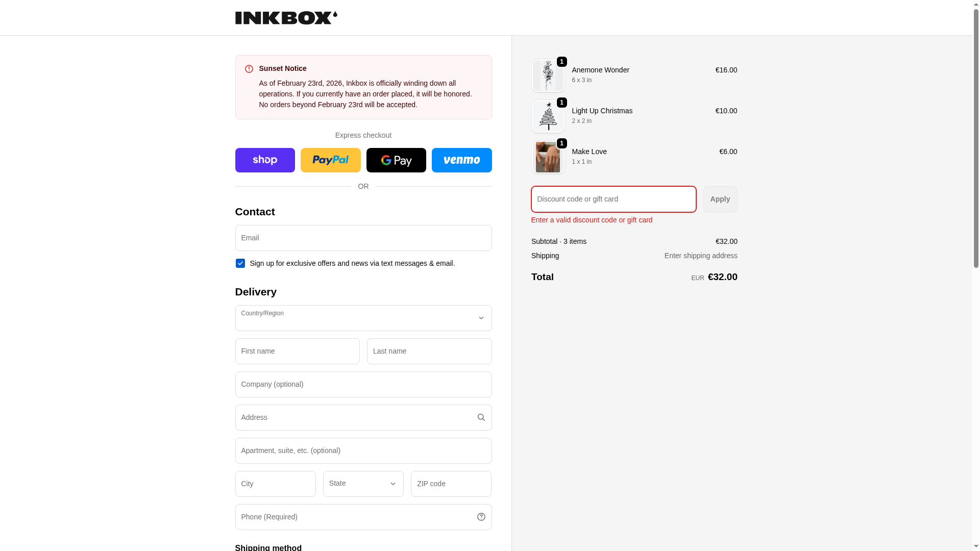Image resolution: width=980 pixels, height=551 pixels.
Task: Click the ZIP code field
Action: 451,484
